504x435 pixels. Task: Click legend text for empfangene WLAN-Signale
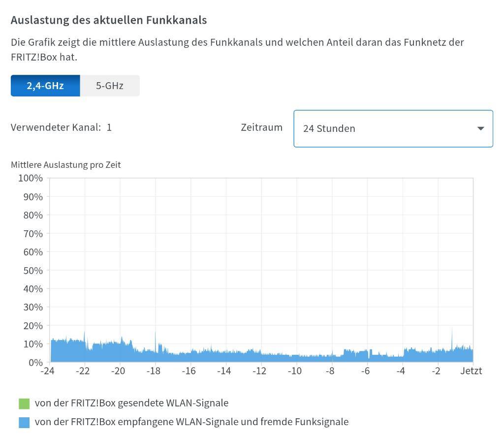click(x=191, y=422)
